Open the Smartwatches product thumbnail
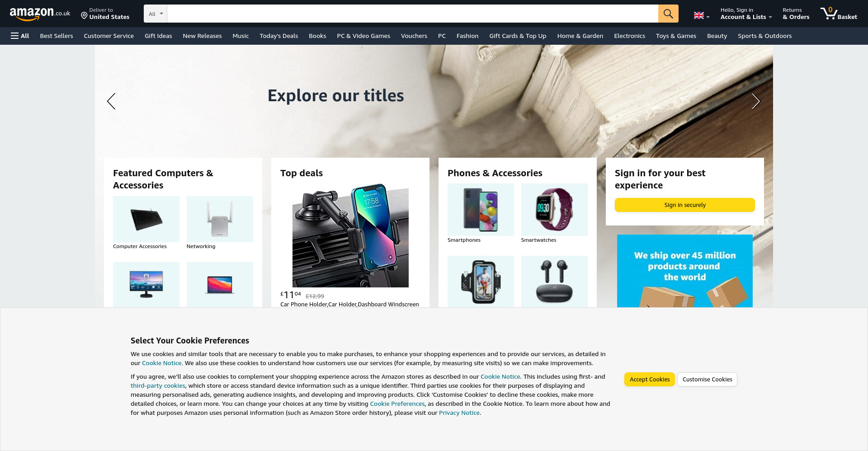Viewport: 868px width, 451px height. 554,210
